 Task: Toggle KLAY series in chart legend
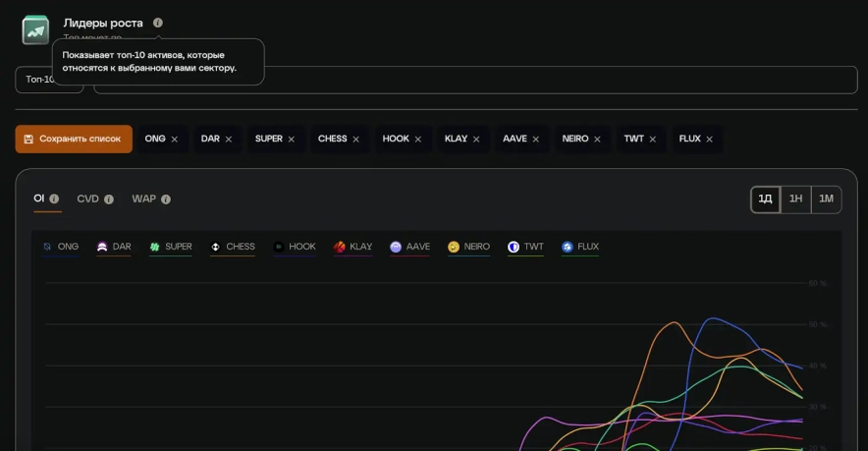(353, 247)
